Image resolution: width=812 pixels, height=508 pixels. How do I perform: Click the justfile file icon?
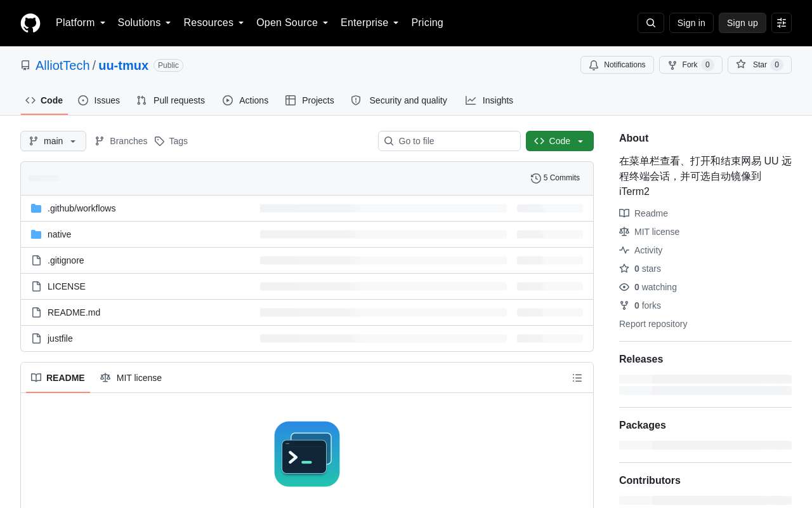36,338
